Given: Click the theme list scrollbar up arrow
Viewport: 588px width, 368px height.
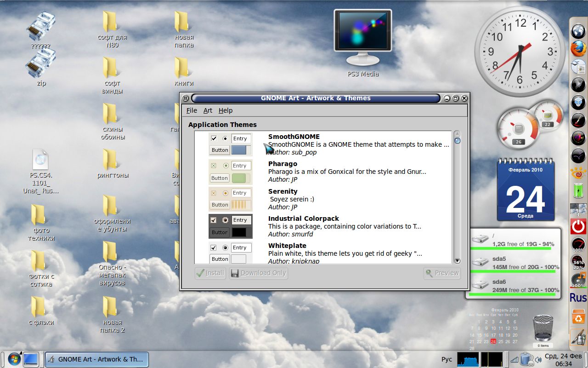Looking at the screenshot, I should coord(457,133).
